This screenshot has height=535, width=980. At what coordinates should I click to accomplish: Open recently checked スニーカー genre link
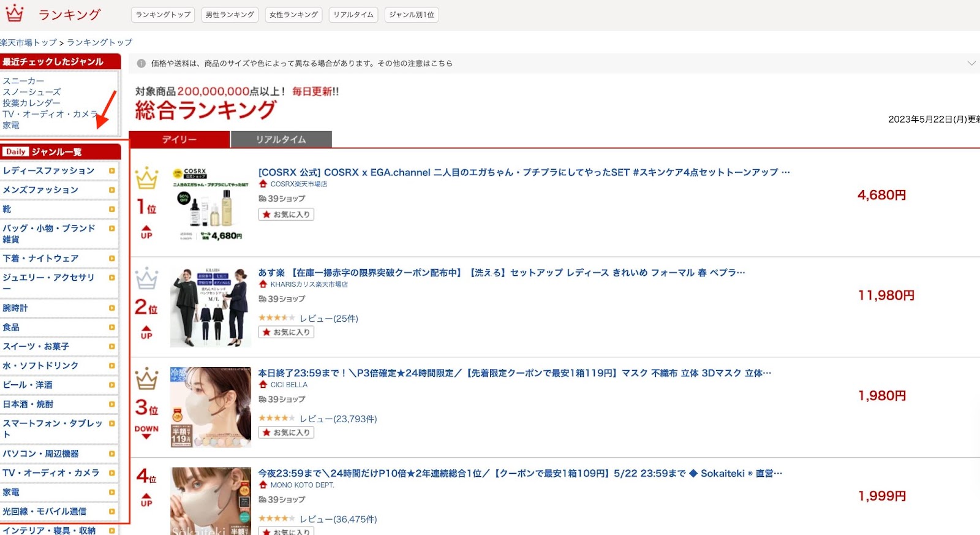(23, 81)
